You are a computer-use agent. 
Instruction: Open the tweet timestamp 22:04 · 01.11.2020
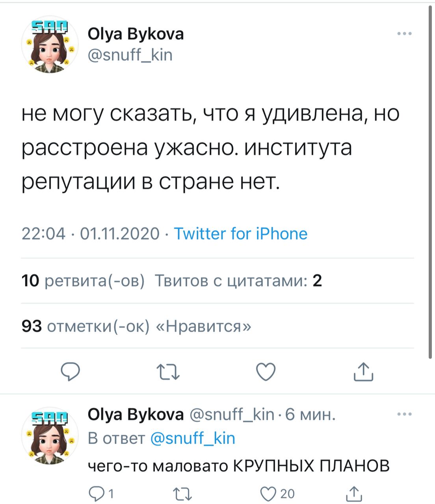click(x=91, y=234)
